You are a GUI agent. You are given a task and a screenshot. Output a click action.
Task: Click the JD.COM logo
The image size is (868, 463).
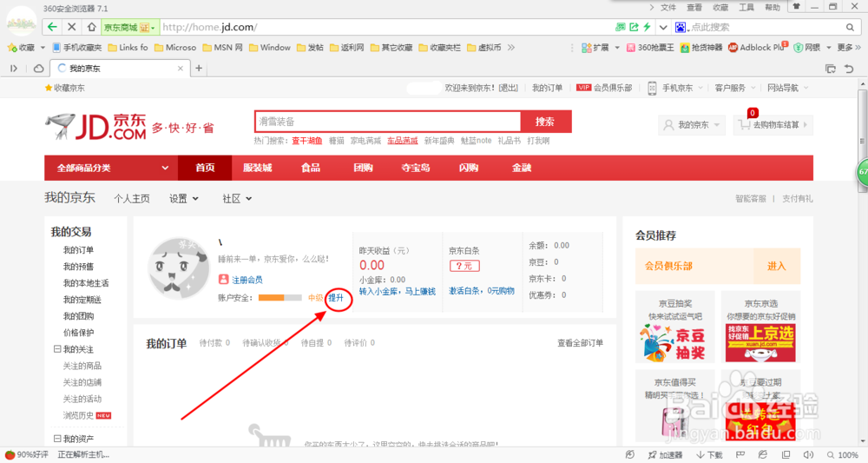(x=97, y=127)
